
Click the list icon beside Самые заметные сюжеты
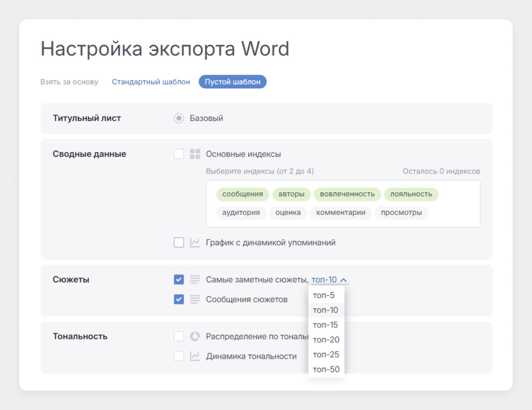pos(195,280)
